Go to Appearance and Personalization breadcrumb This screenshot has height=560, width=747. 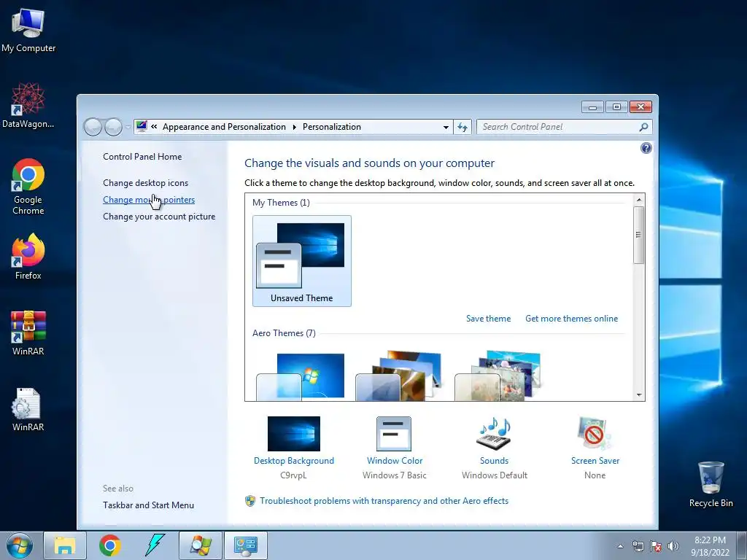224,127
